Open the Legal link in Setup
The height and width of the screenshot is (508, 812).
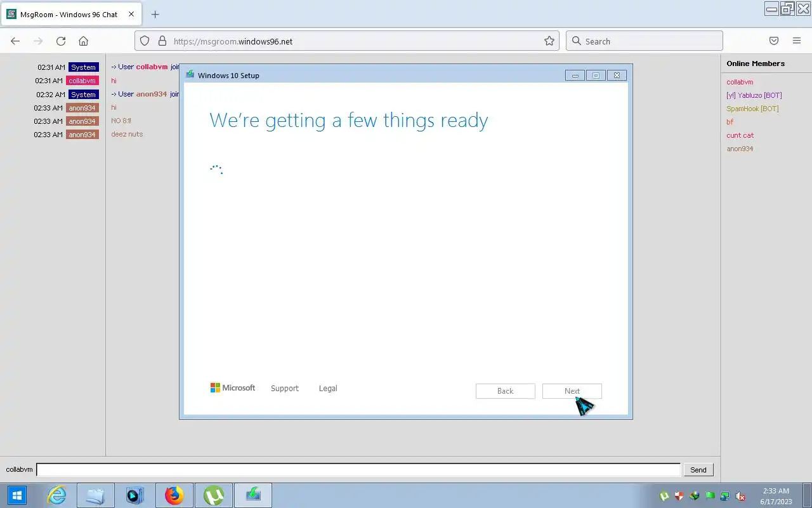(328, 389)
